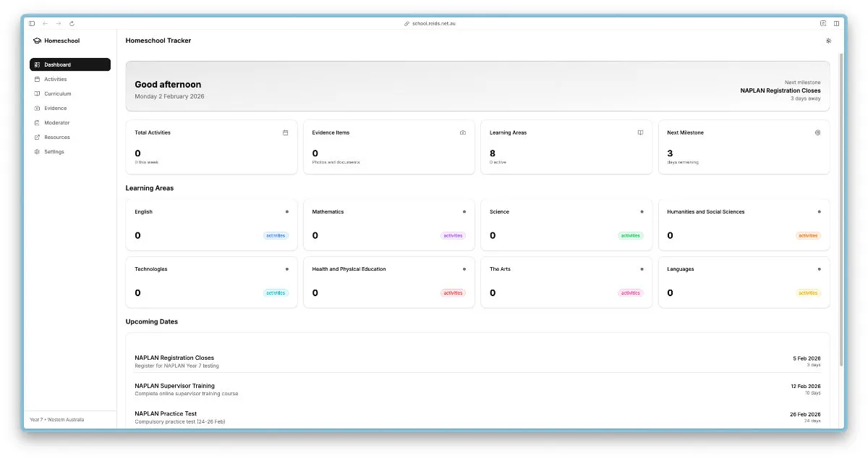Open the Curriculum page via its book icon
868x459 pixels.
[37, 93]
